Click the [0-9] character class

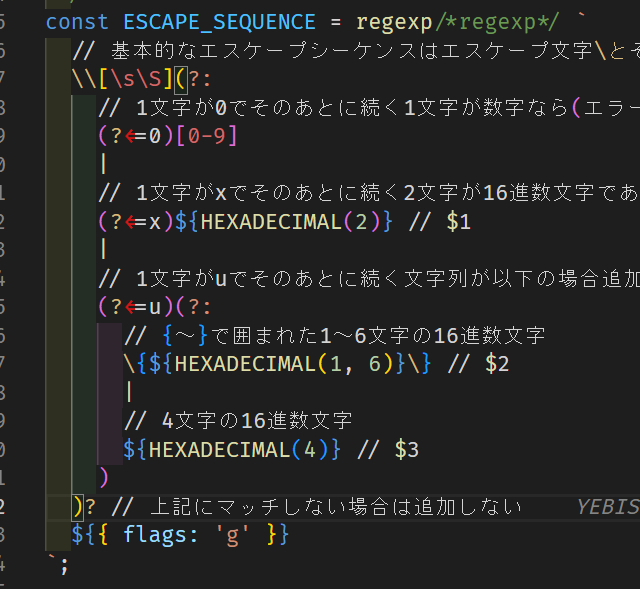206,136
